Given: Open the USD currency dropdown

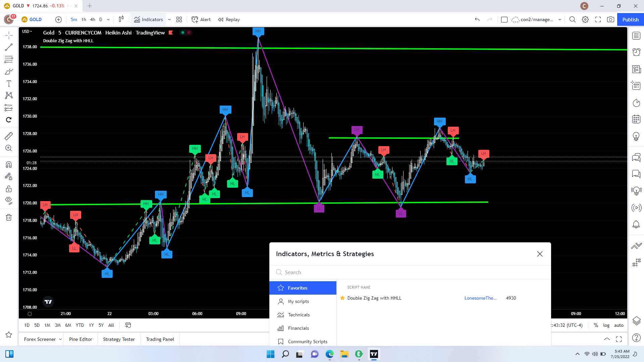Looking at the screenshot, I should tap(27, 32).
